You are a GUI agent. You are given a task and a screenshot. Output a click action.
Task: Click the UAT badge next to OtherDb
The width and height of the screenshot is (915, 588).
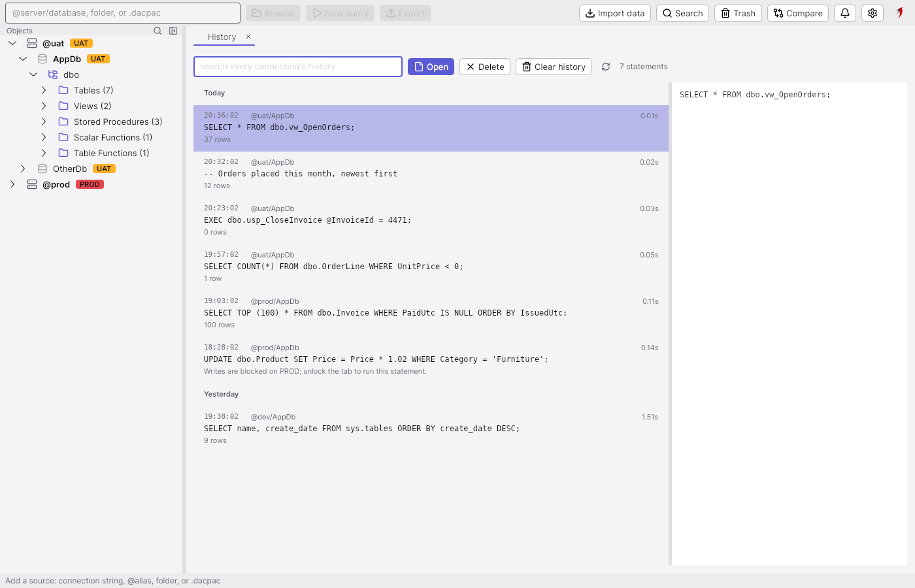pos(104,169)
